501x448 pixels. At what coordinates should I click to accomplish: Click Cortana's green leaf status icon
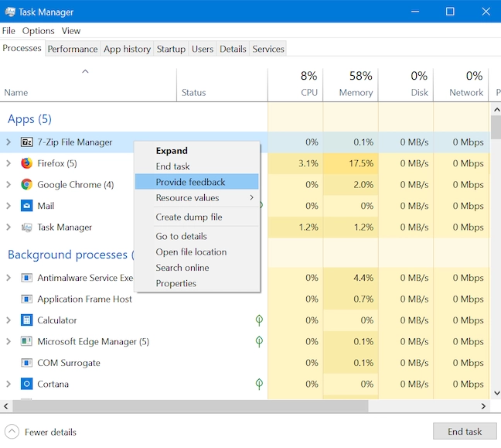point(259,384)
